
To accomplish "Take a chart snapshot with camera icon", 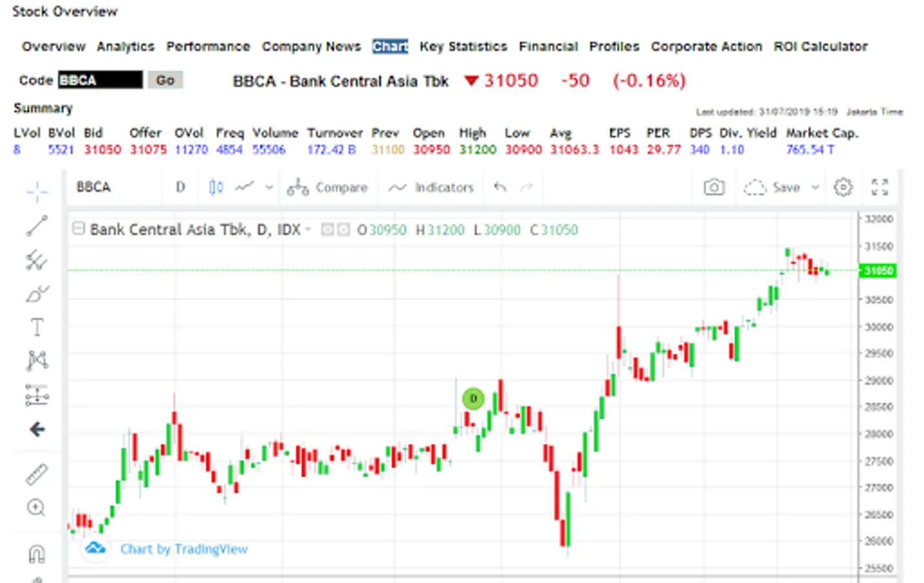I will point(714,188).
